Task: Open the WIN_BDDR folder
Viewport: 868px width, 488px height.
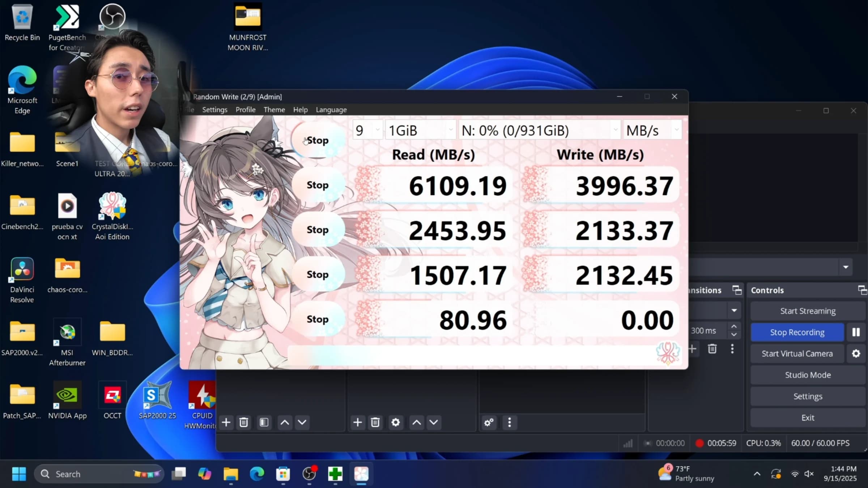Action: (112, 338)
